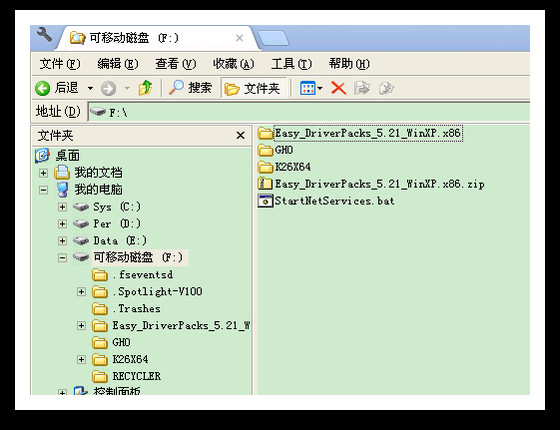Open the Back history dropdown arrow
Screen dimensions: 560x430
pyautogui.click(x=90, y=88)
